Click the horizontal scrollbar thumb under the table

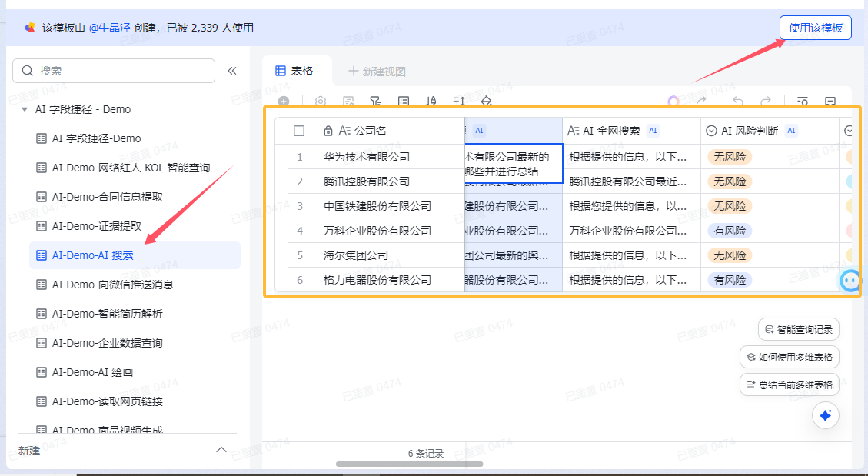click(410, 464)
